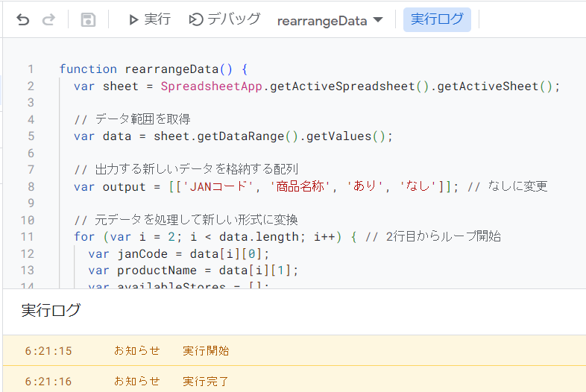Click the 'sheet' variable declaration on line 2

click(120, 86)
